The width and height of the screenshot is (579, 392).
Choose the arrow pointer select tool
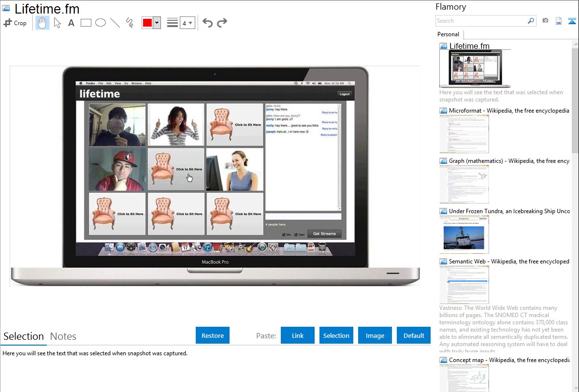point(57,23)
